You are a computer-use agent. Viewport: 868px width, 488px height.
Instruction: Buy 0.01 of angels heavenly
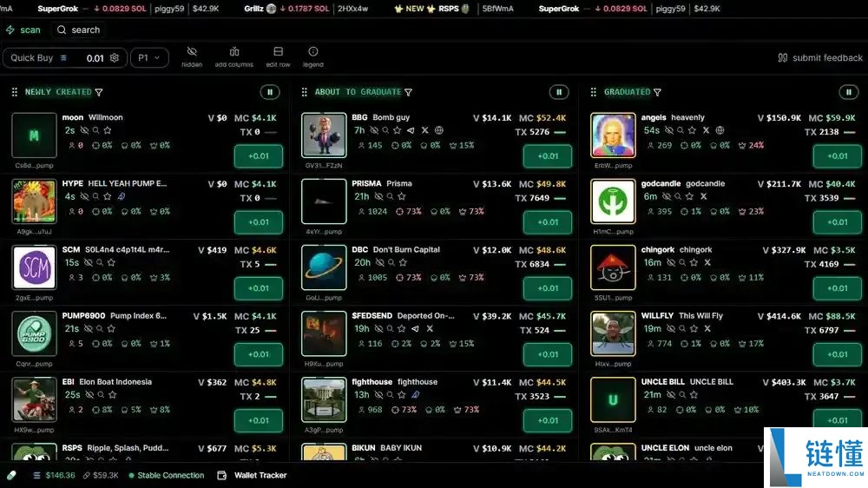tap(837, 156)
